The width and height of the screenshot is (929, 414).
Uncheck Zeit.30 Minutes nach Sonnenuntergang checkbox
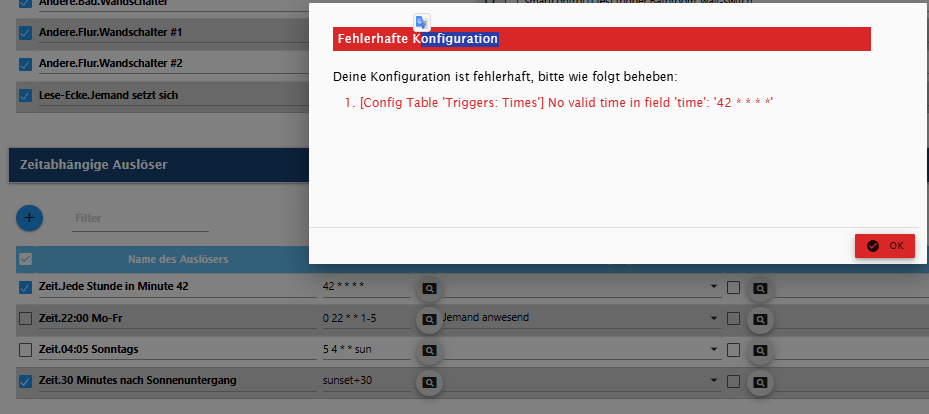pos(25,381)
